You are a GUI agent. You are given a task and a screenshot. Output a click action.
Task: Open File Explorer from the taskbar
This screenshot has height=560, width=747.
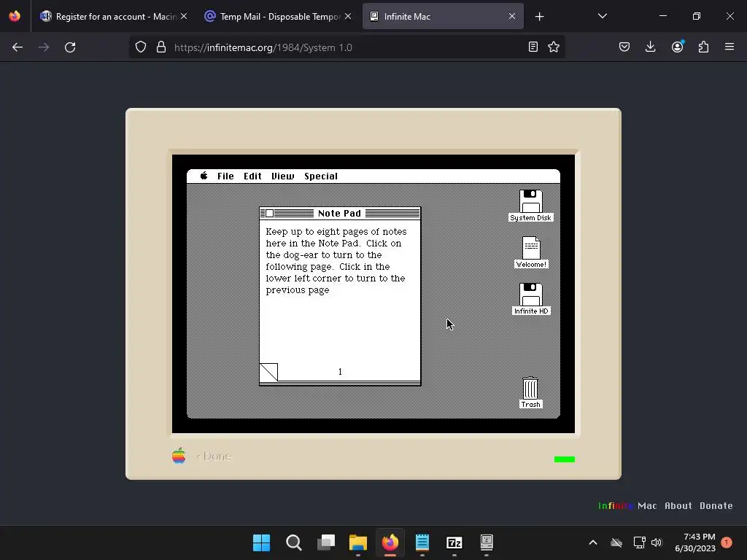point(357,542)
